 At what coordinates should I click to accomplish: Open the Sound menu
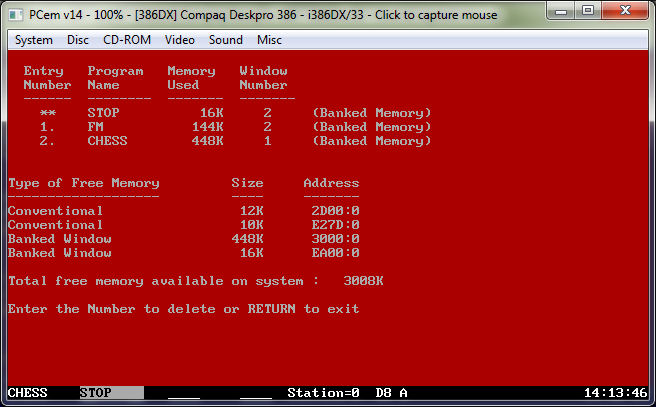click(x=226, y=40)
